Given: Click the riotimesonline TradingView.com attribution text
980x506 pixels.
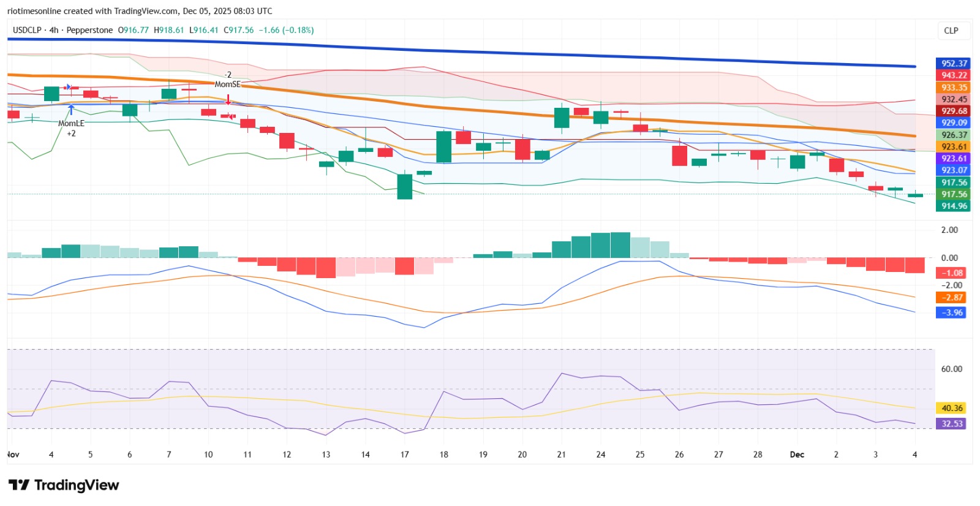Looking at the screenshot, I should point(140,11).
